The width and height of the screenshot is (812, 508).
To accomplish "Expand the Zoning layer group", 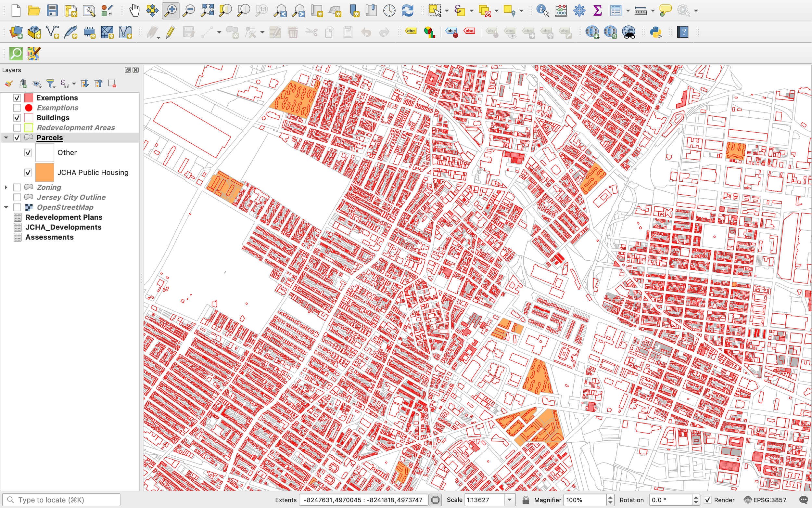I will (6, 188).
